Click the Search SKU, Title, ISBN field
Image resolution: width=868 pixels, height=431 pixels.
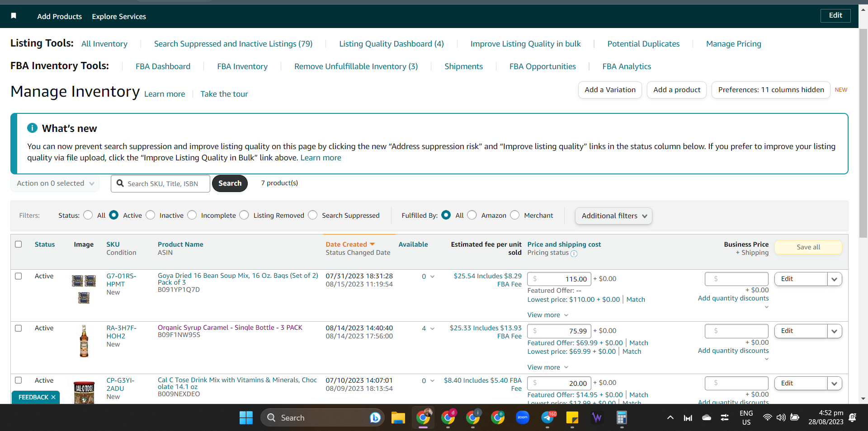pos(160,183)
